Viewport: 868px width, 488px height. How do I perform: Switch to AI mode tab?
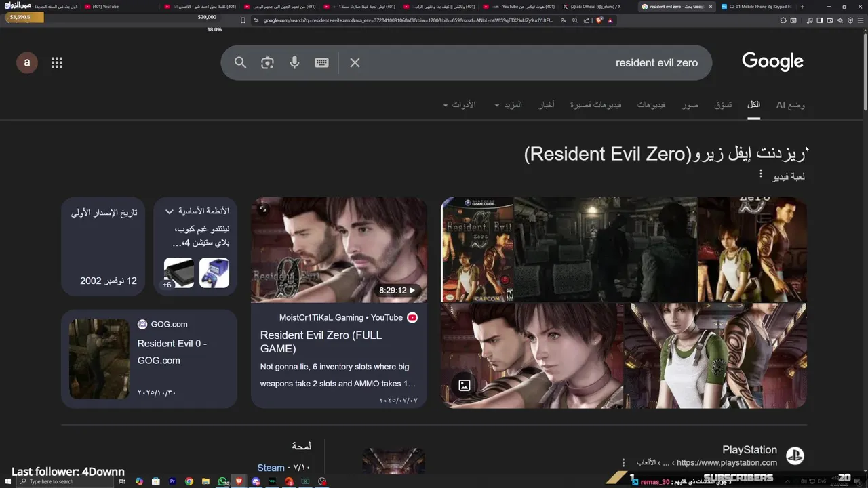(x=791, y=105)
